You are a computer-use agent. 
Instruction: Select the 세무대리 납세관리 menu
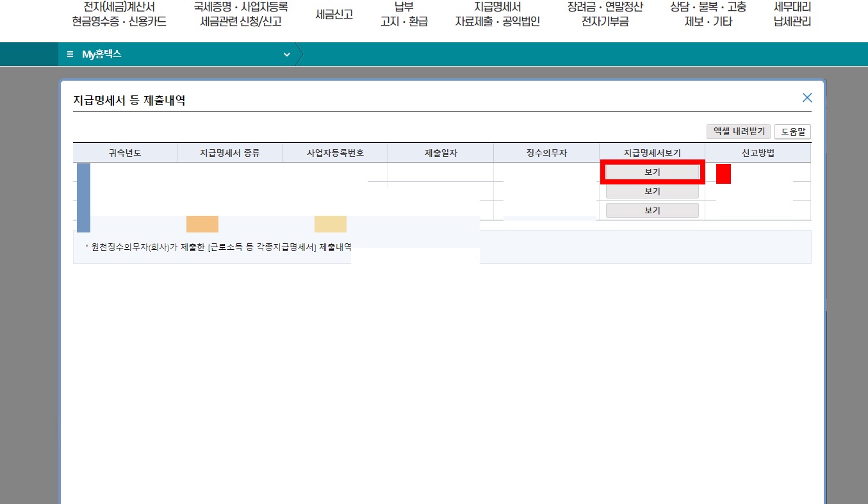pos(790,14)
